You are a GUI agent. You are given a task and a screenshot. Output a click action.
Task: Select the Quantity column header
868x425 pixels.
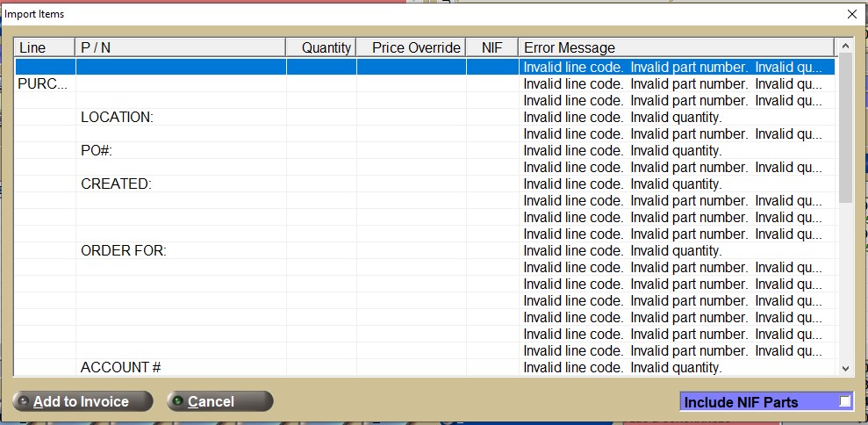[x=321, y=47]
